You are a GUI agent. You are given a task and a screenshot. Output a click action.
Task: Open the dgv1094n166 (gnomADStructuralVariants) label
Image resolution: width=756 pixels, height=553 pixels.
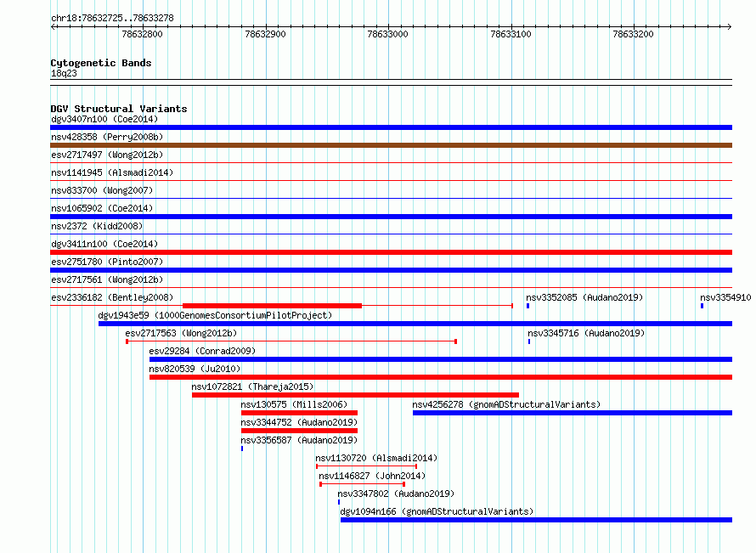pos(437,511)
